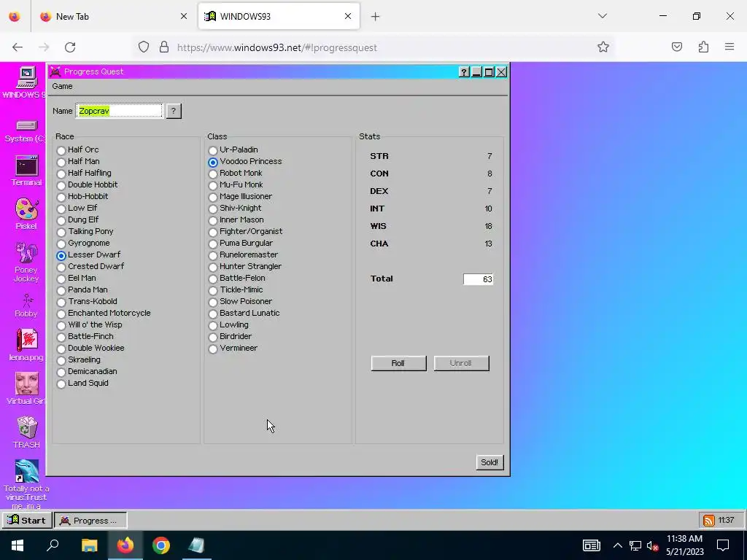Select the Talking Pony race
747x560 pixels.
(x=61, y=232)
